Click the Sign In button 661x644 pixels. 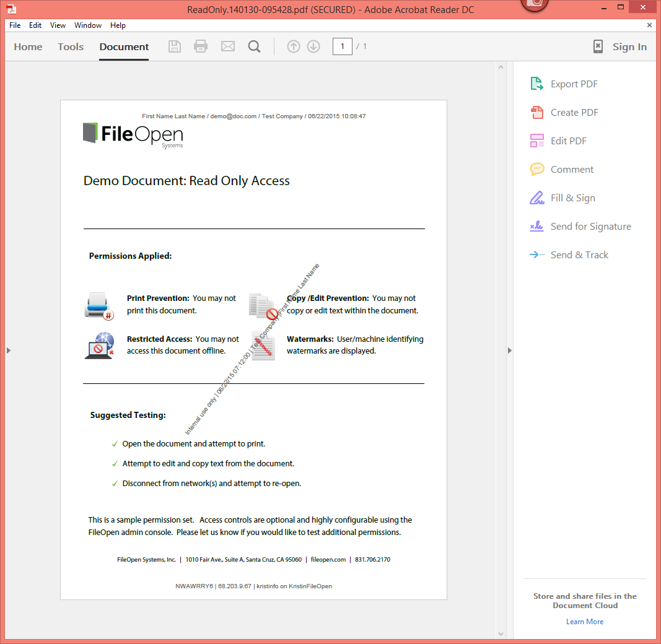pos(629,47)
